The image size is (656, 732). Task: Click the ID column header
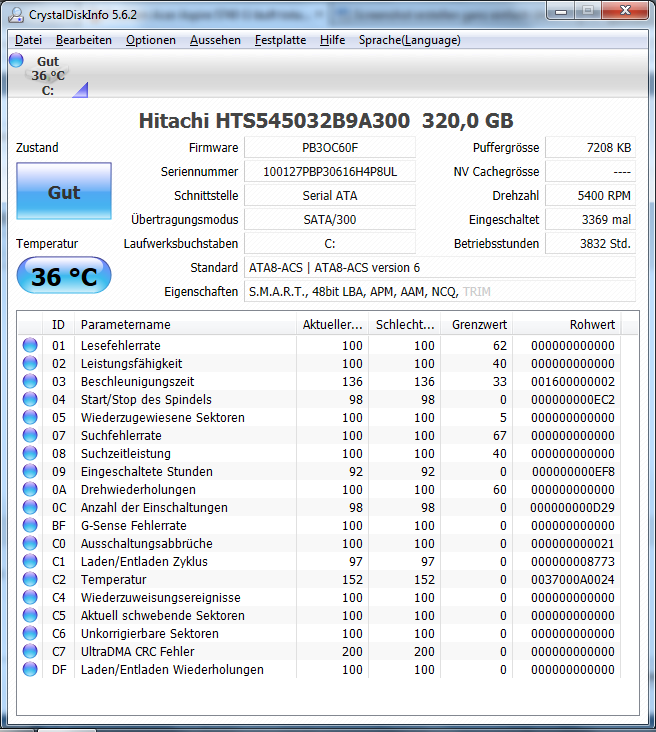pos(58,324)
